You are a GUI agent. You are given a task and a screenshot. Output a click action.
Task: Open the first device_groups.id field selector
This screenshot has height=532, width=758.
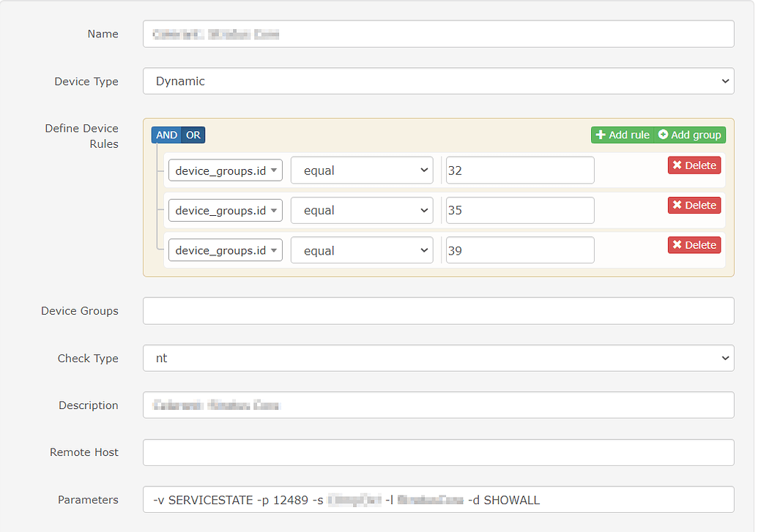pyautogui.click(x=226, y=170)
